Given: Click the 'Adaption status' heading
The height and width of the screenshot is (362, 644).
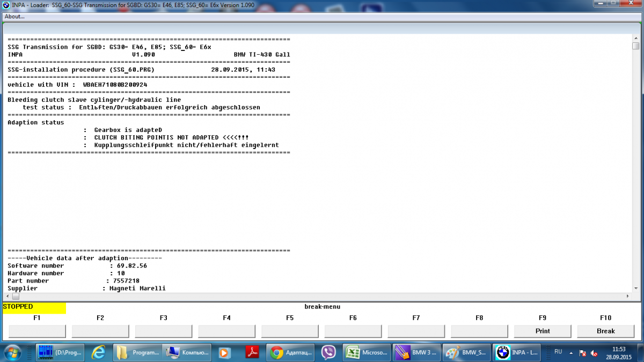Looking at the screenshot, I should 35,122.
